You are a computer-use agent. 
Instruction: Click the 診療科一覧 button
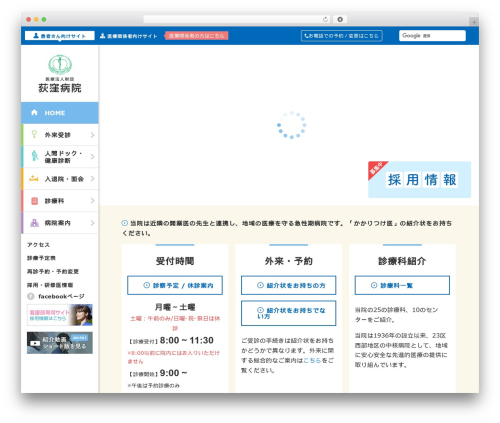(402, 285)
